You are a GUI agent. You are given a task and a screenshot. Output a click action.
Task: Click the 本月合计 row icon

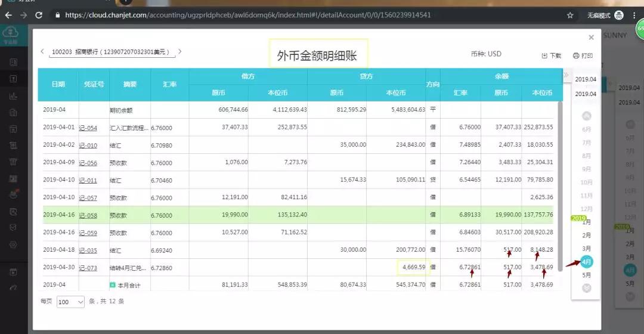click(x=113, y=284)
